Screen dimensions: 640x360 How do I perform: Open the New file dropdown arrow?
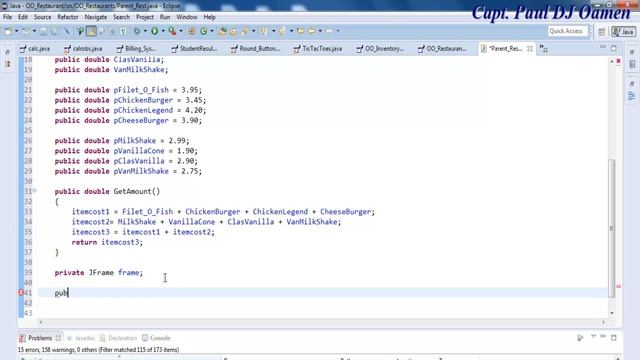(x=17, y=31)
